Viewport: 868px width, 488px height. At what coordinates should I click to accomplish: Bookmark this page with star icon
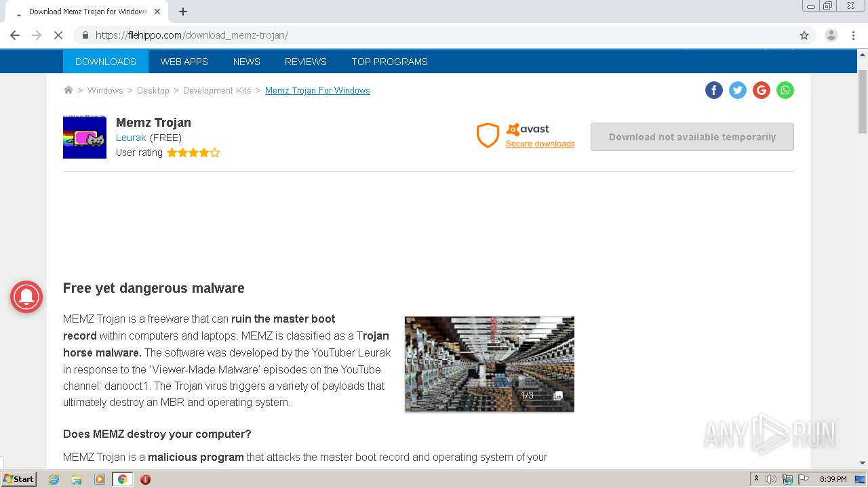(804, 35)
